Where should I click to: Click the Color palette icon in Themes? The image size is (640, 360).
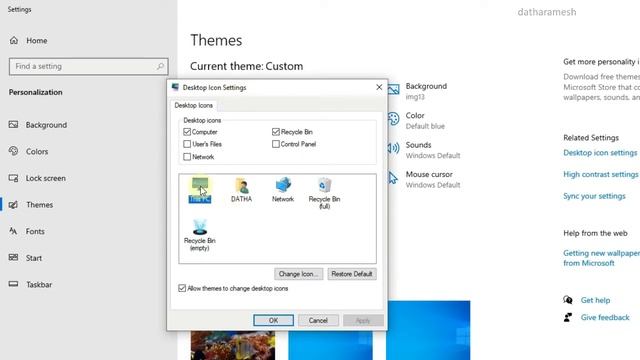[x=393, y=119]
